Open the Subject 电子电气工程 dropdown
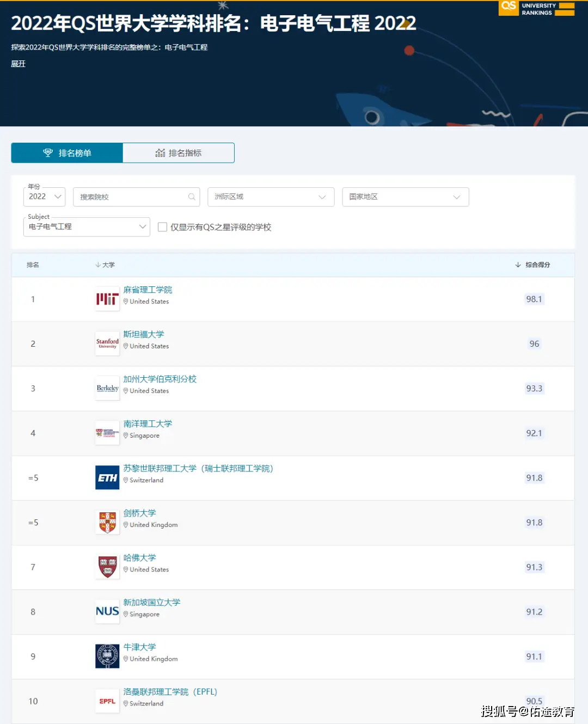 (87, 226)
